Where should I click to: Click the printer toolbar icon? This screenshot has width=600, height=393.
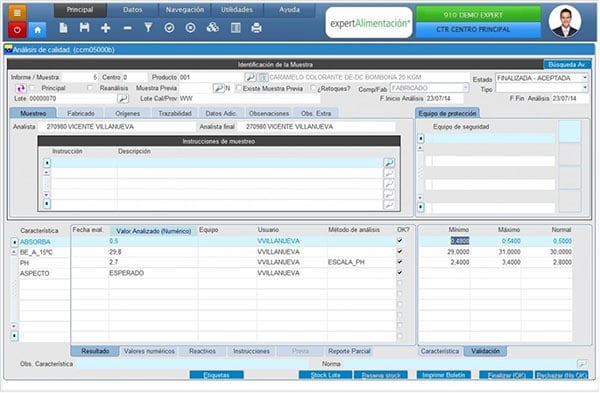[x=256, y=28]
